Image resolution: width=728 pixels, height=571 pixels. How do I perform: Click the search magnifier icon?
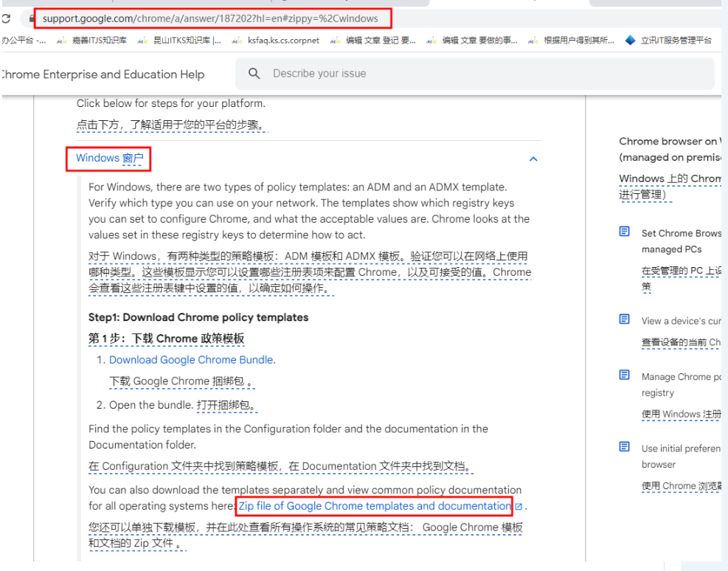click(x=254, y=73)
